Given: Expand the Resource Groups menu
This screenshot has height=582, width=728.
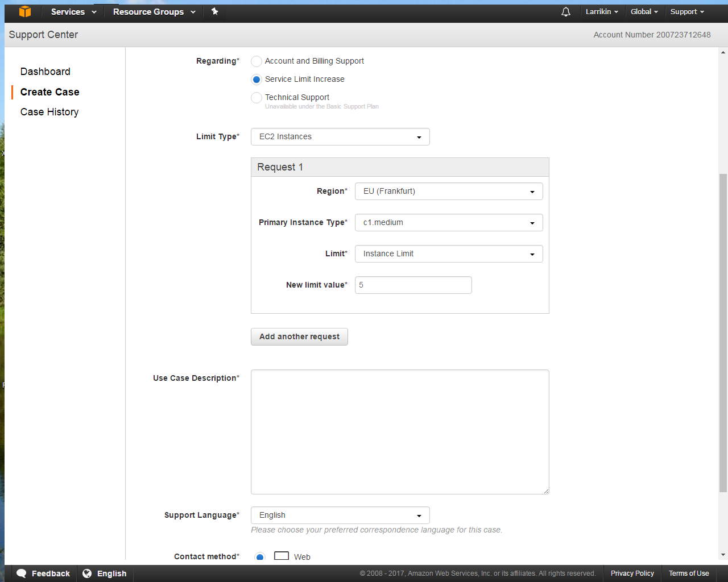Looking at the screenshot, I should click(x=154, y=12).
